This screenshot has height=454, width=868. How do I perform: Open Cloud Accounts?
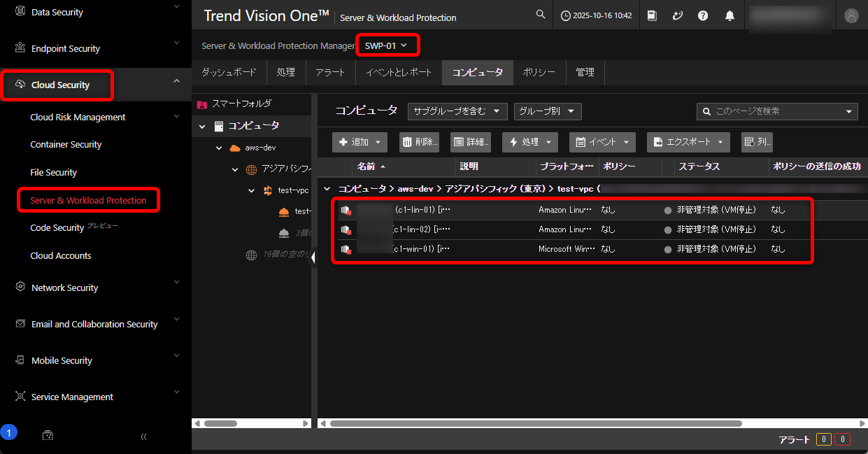point(61,255)
